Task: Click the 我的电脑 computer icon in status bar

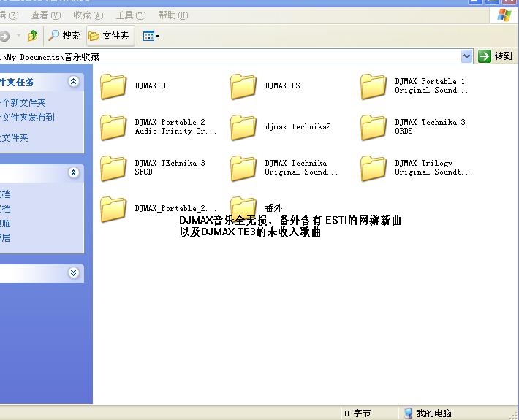Action: tap(409, 413)
